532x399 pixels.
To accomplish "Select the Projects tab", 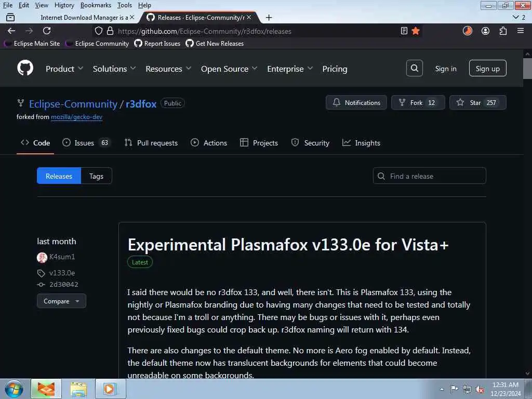I will (x=259, y=143).
